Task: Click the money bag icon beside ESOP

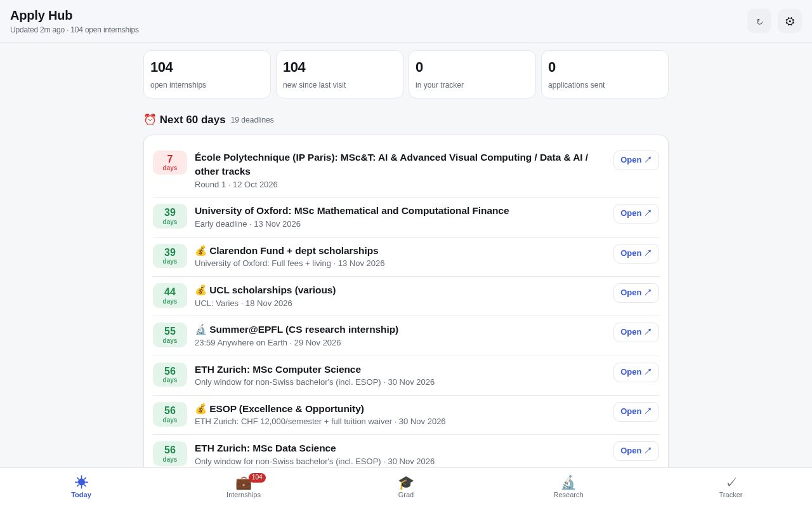Action: click(x=200, y=409)
